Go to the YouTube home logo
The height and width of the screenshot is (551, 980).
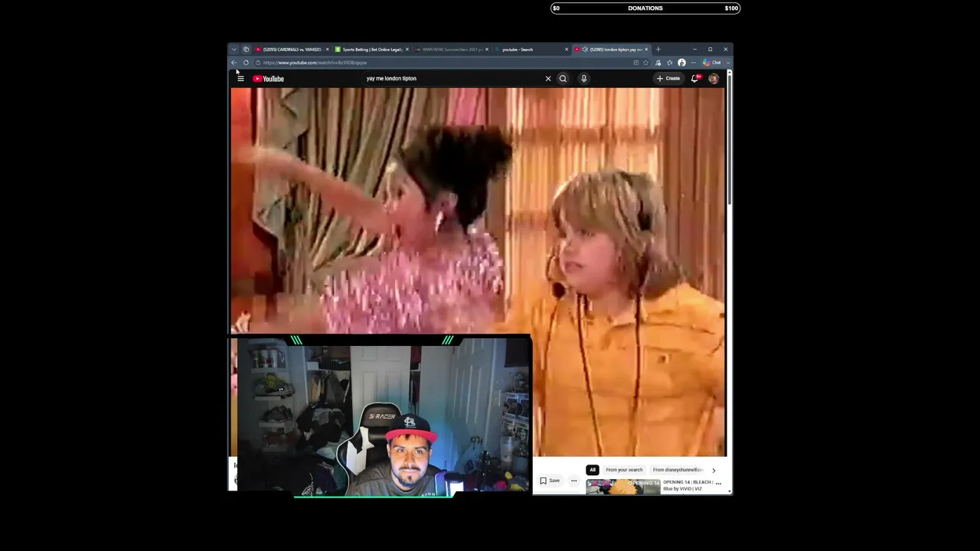click(269, 78)
